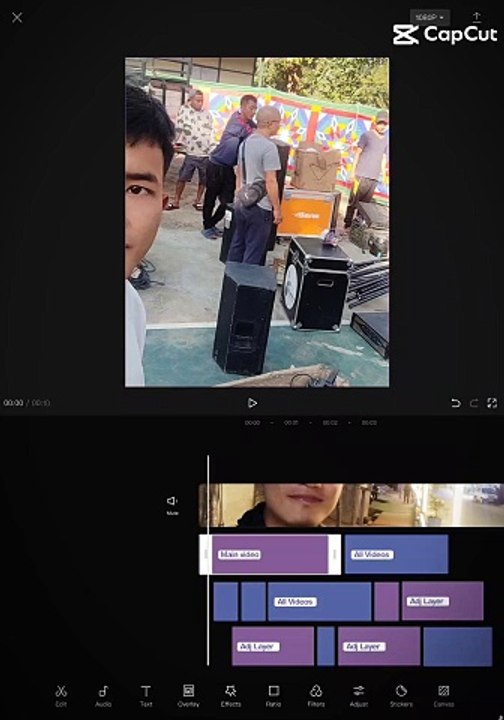Tap the main video thumbnail strip on the timeline

351,505
